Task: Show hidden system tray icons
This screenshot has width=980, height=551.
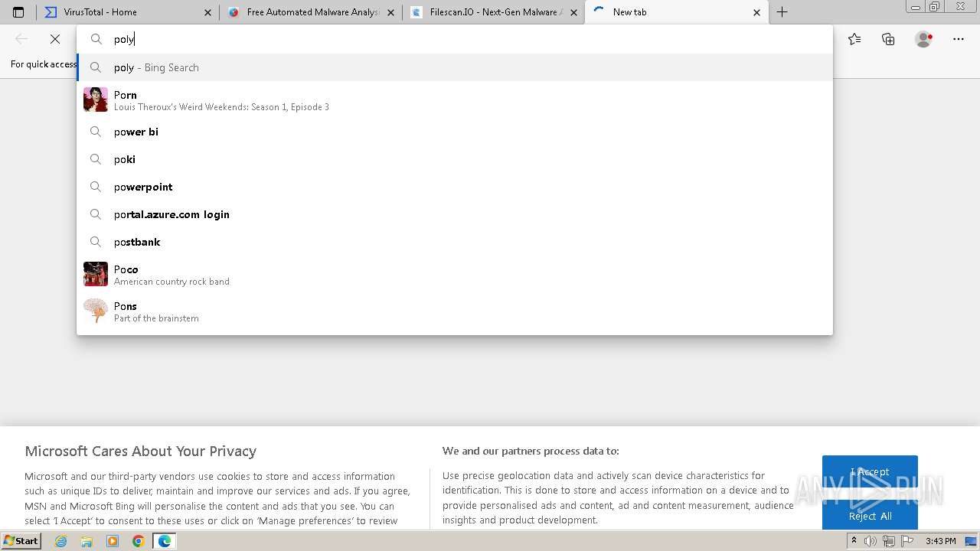Action: point(854,541)
